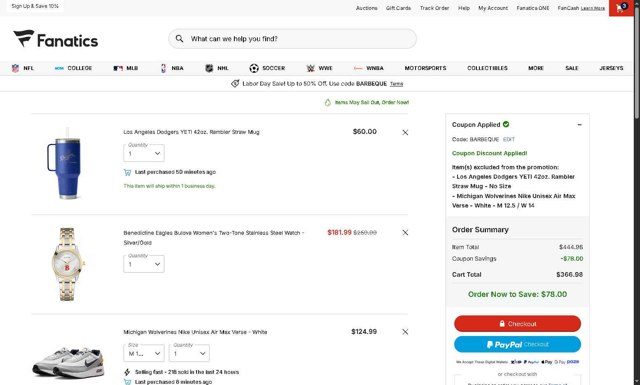Open the Help link
640x385 pixels.
tap(464, 8)
